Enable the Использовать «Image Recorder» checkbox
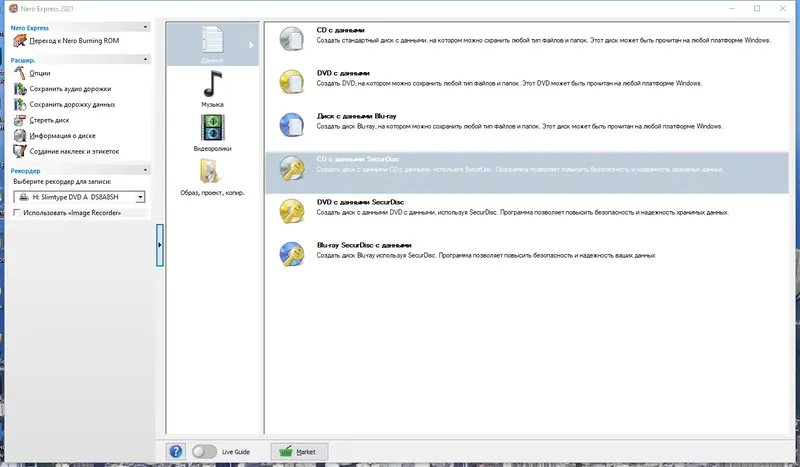The width and height of the screenshot is (800, 467). [17, 213]
